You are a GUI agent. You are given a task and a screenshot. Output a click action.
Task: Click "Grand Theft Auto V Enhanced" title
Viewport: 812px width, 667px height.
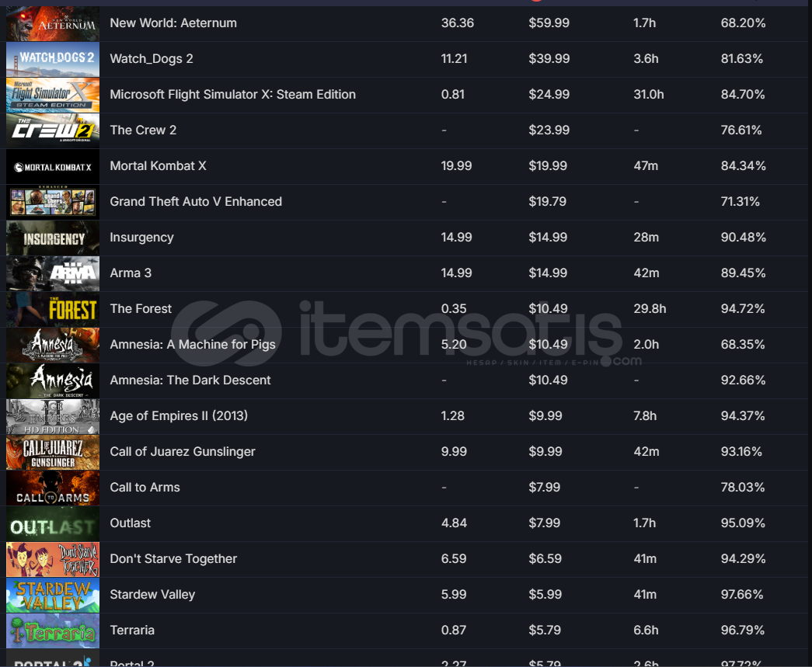tap(196, 201)
